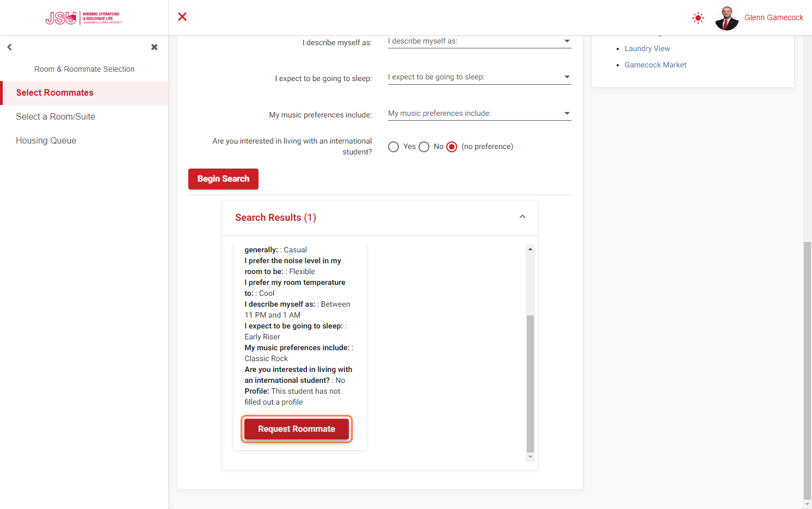
Task: Click results scrollbar down arrow
Action: point(530,457)
